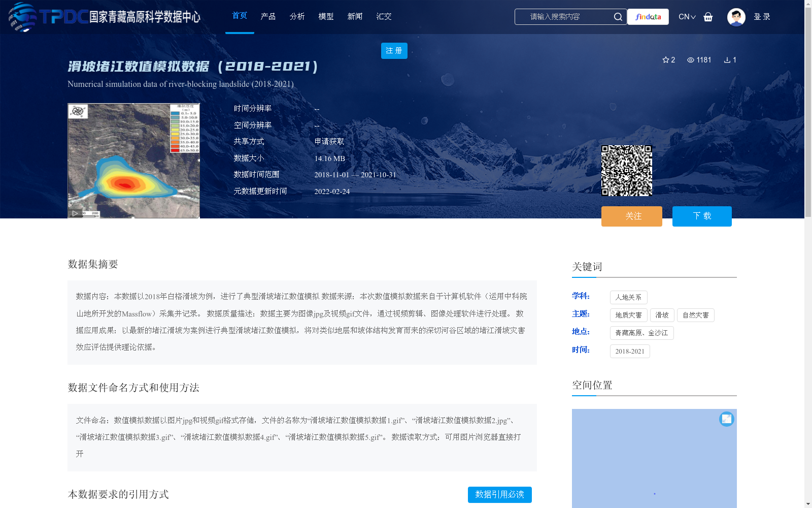Open the CN language dropdown
The height and width of the screenshot is (508, 812).
[x=687, y=17]
